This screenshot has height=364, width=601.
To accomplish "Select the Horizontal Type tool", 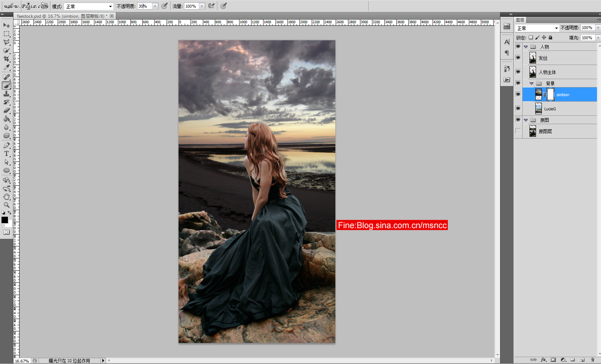I will (7, 154).
